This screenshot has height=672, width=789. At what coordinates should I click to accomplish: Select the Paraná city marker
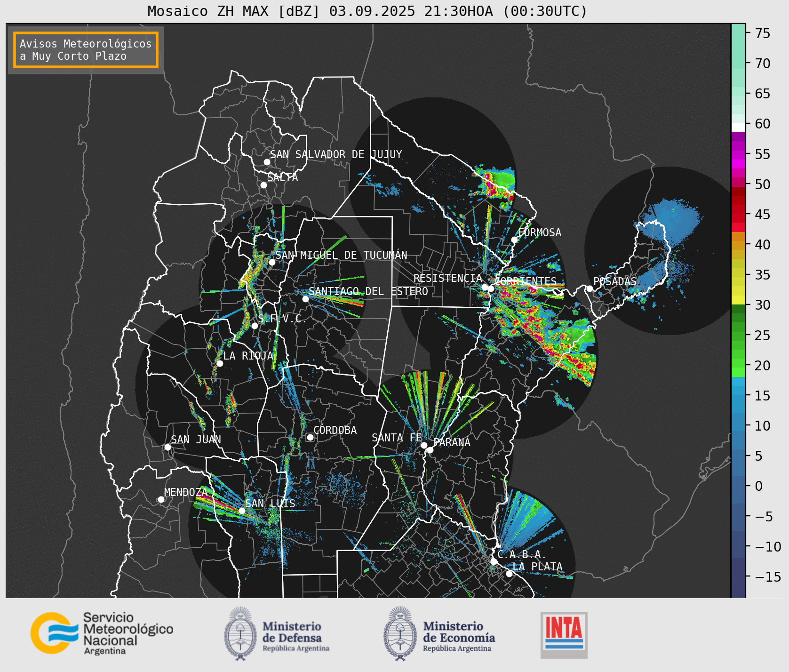point(430,450)
